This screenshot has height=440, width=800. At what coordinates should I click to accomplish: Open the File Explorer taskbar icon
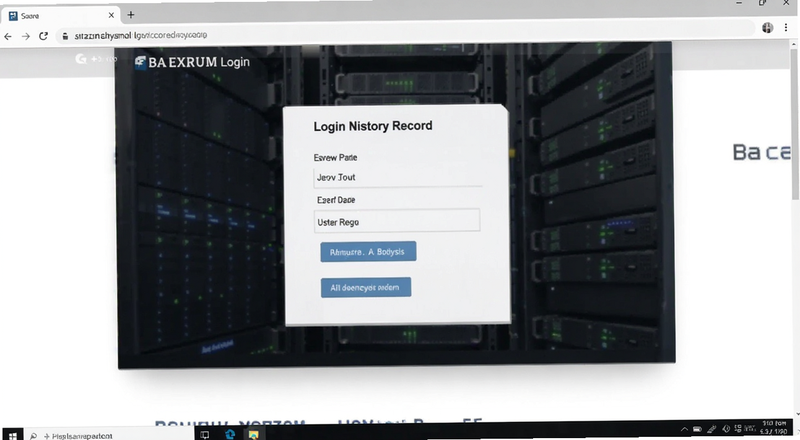coord(254,434)
